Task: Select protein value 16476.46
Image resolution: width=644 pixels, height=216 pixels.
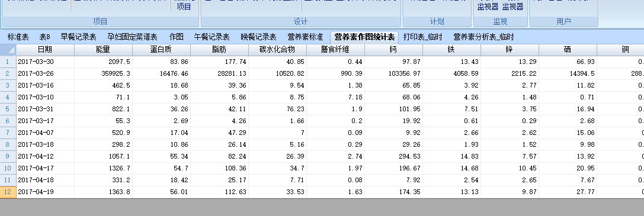Action: tap(161, 74)
